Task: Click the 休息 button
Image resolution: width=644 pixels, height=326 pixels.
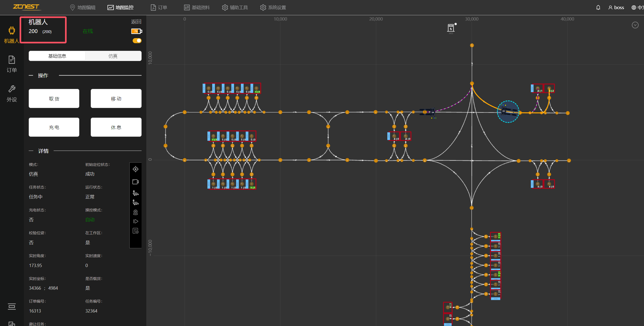Action: coord(116,127)
